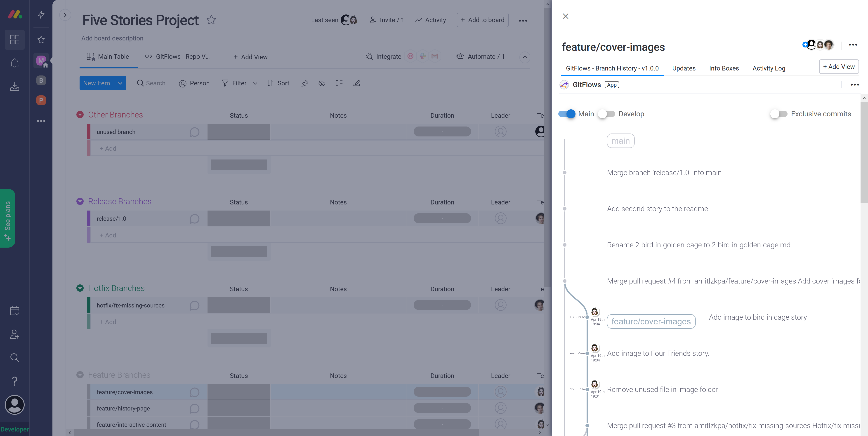Image resolution: width=868 pixels, height=436 pixels.
Task: Collapse the Other Branches group
Action: click(80, 115)
